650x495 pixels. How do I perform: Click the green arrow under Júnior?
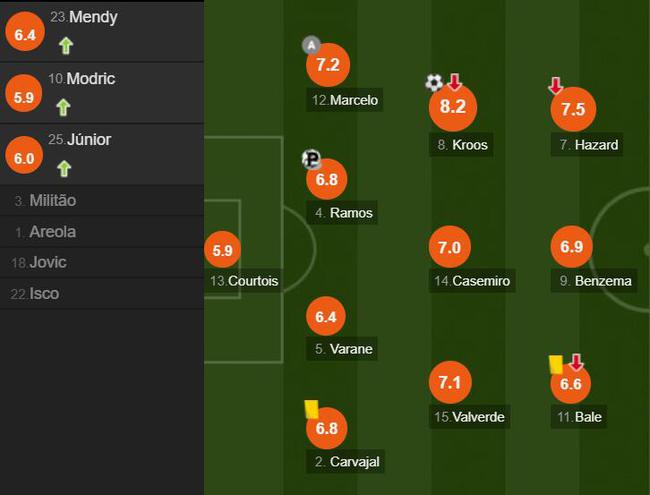coord(64,169)
